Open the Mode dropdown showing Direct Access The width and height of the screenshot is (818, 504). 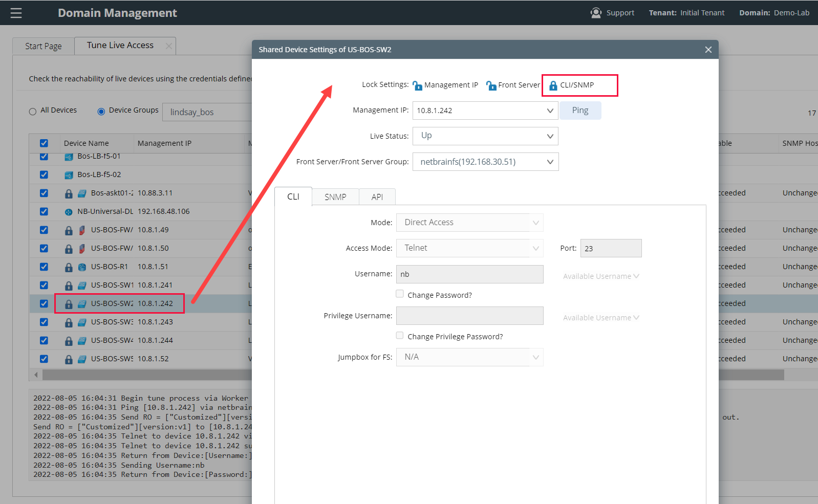pyautogui.click(x=469, y=223)
